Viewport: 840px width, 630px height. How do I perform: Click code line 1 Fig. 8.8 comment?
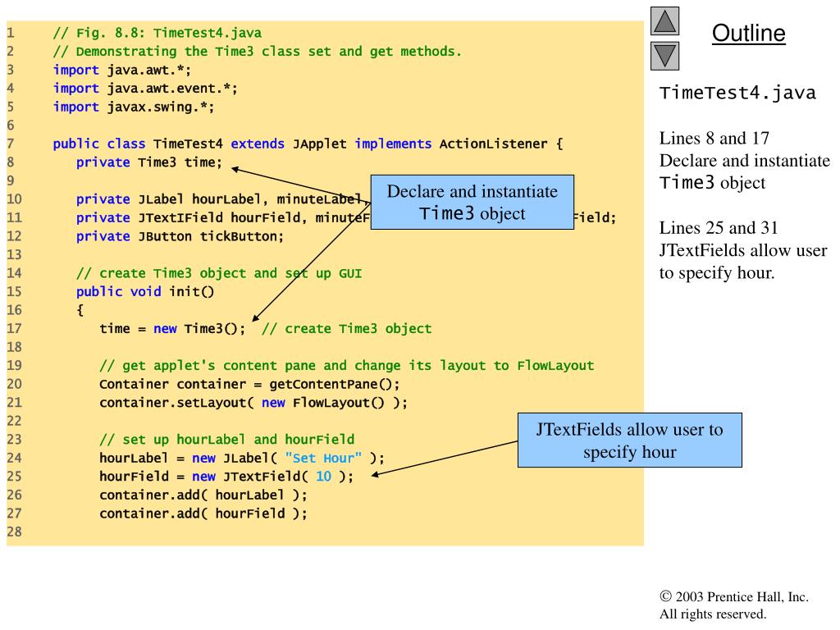coord(157,33)
